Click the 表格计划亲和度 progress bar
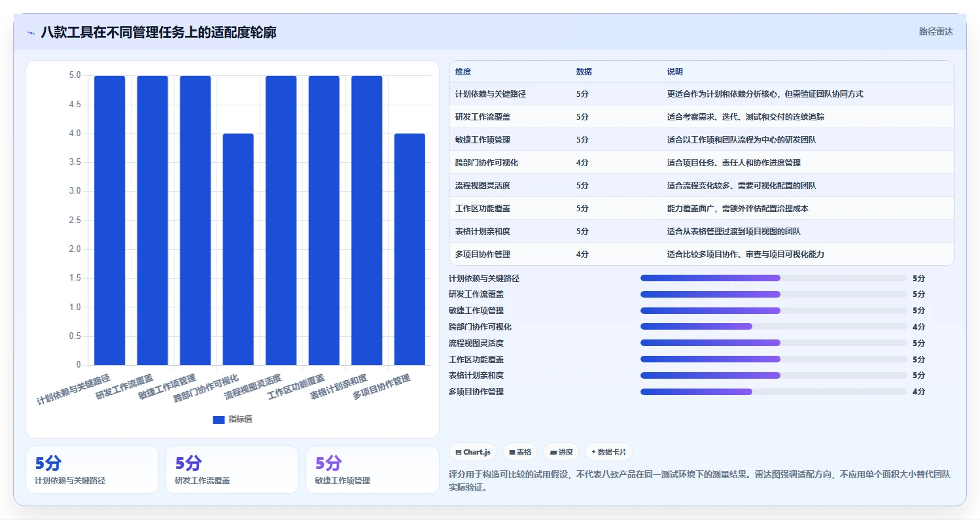This screenshot has width=980, height=520. click(x=774, y=375)
